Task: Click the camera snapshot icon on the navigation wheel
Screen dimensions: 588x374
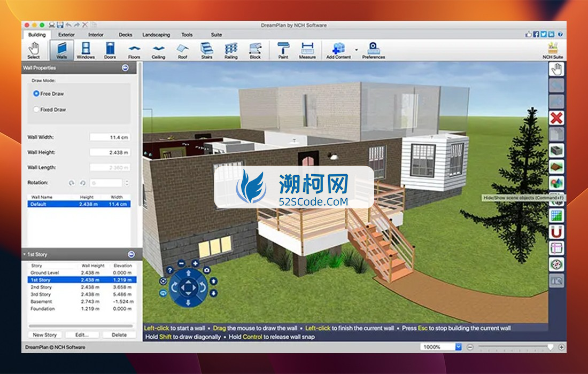Action: pos(207,270)
